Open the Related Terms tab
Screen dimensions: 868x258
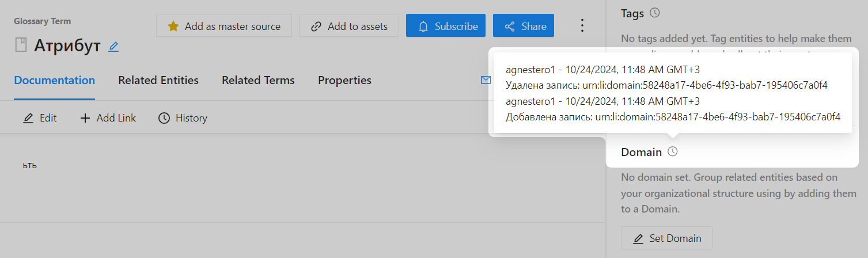(x=258, y=80)
